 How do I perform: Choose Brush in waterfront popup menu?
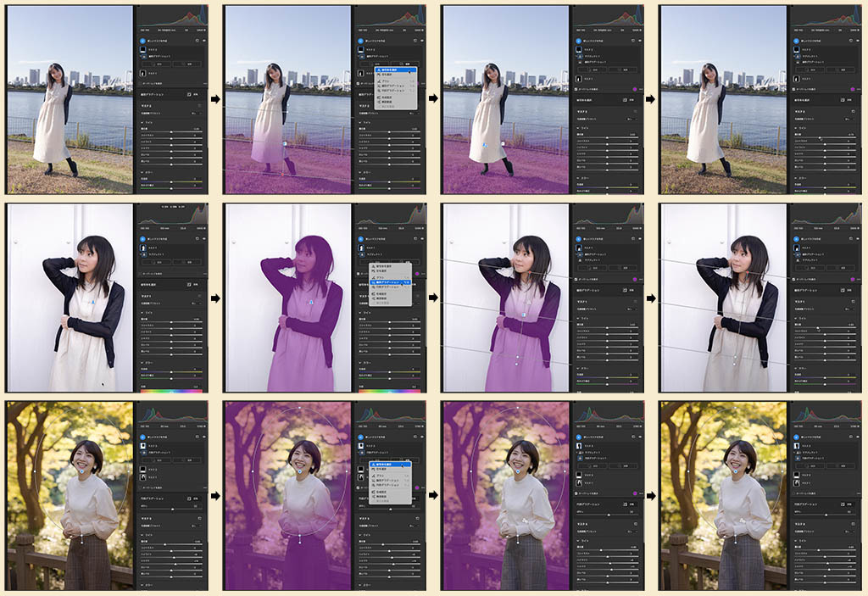click(x=396, y=81)
